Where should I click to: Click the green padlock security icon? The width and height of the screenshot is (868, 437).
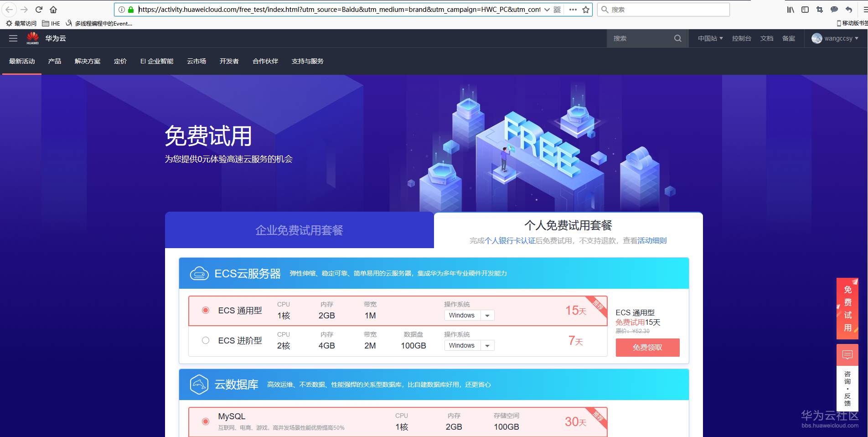(x=131, y=10)
